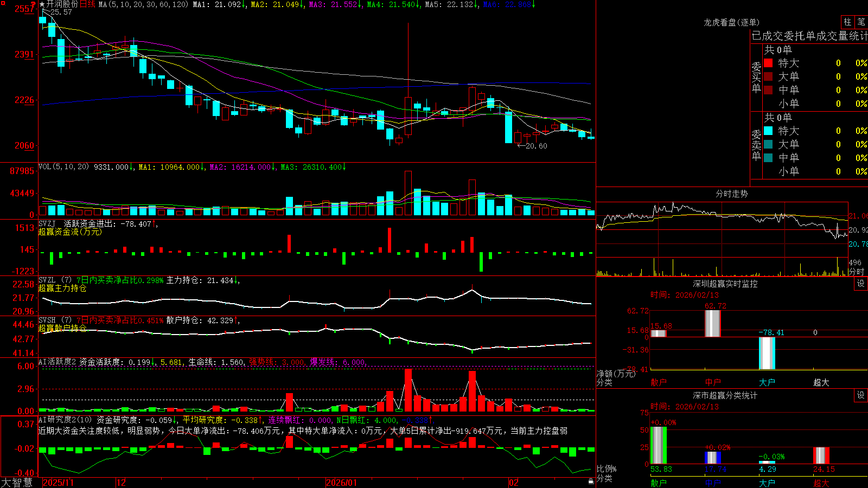Click the VOL(5,10,20) indicator label
Screen dimensions: 868x488
tap(63, 167)
